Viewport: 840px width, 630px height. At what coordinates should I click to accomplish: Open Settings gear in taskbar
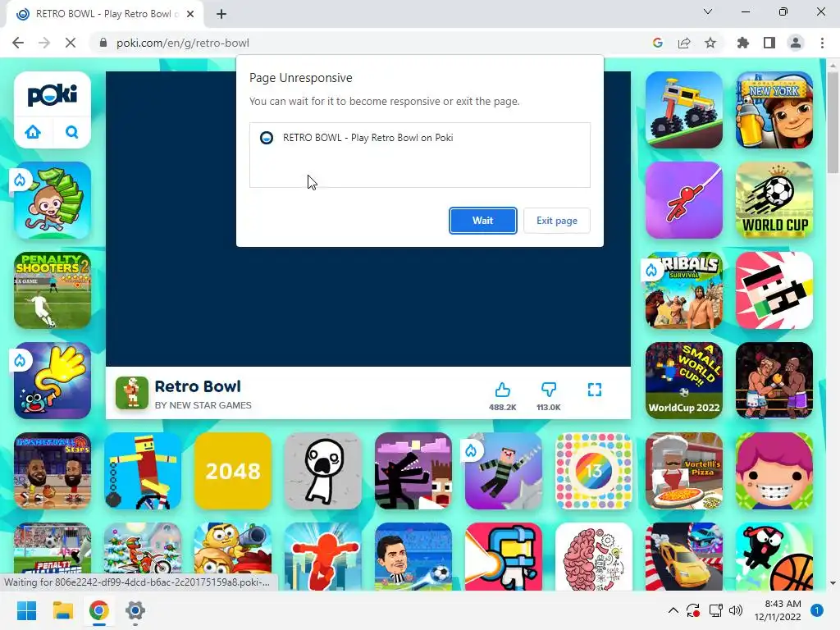click(x=135, y=610)
